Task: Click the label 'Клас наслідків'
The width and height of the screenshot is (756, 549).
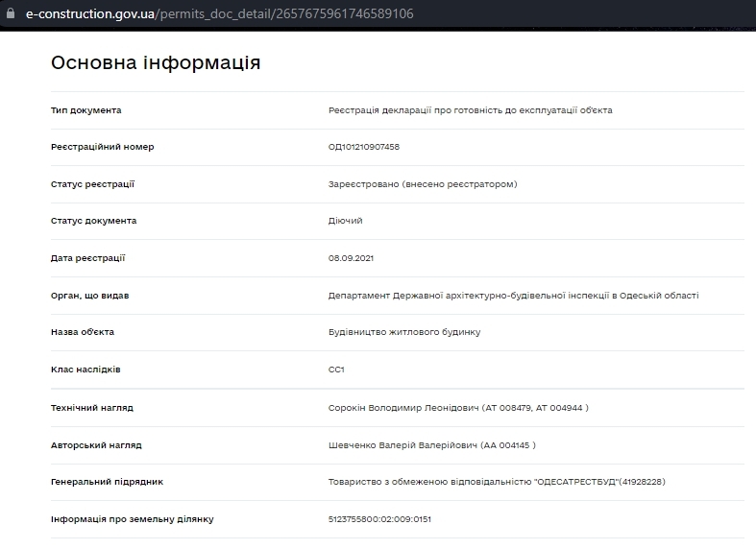Action: click(85, 370)
